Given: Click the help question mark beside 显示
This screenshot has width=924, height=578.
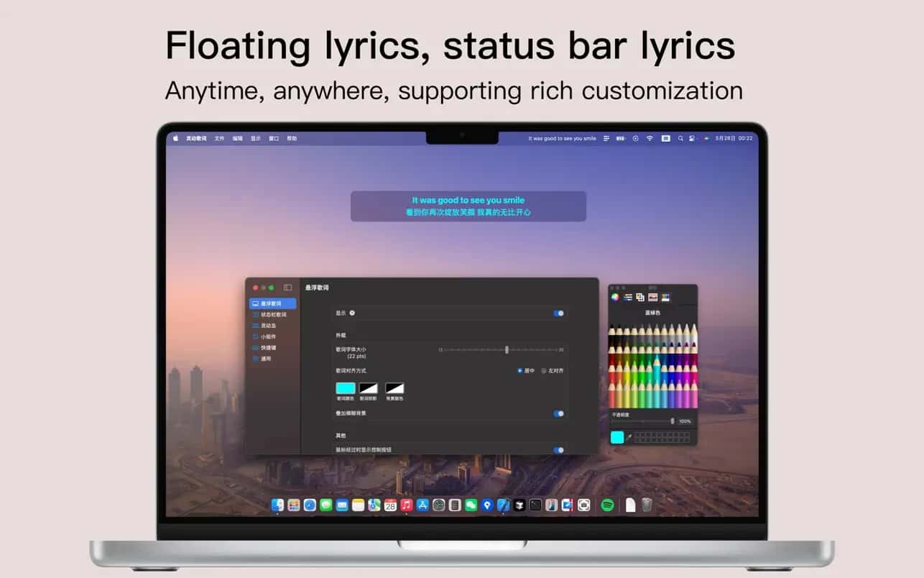Looking at the screenshot, I should [x=352, y=313].
